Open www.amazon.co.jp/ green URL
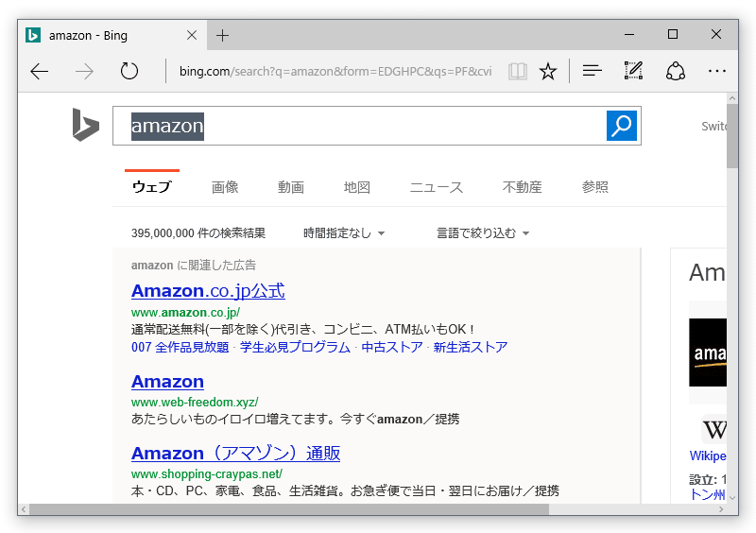Image resolution: width=756 pixels, height=533 pixels. tap(185, 313)
